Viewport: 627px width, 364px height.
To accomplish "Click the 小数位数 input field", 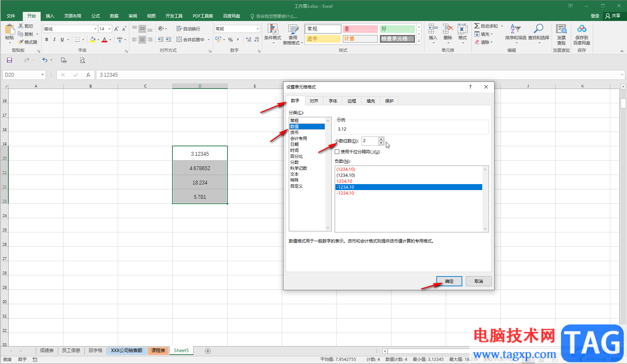I will coord(370,141).
